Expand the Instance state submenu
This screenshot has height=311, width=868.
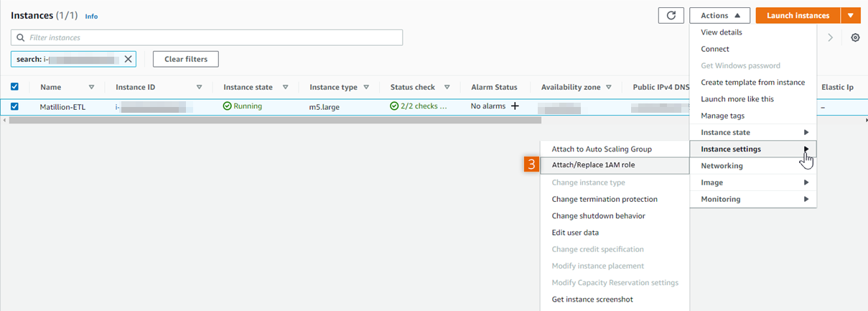753,132
